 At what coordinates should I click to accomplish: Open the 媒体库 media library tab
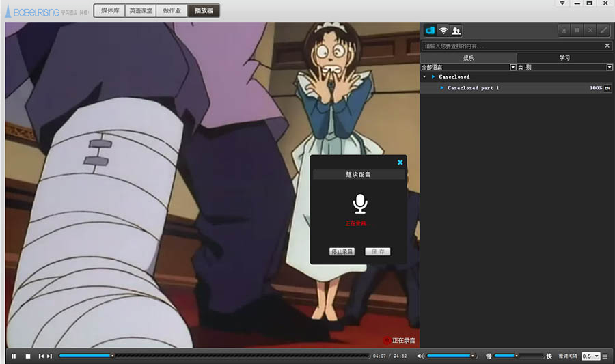(x=110, y=10)
